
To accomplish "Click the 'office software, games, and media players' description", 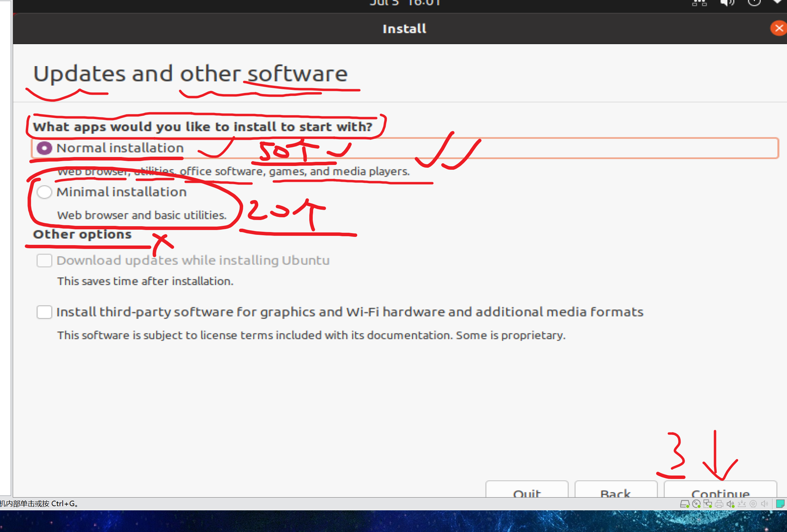I will pyautogui.click(x=294, y=171).
